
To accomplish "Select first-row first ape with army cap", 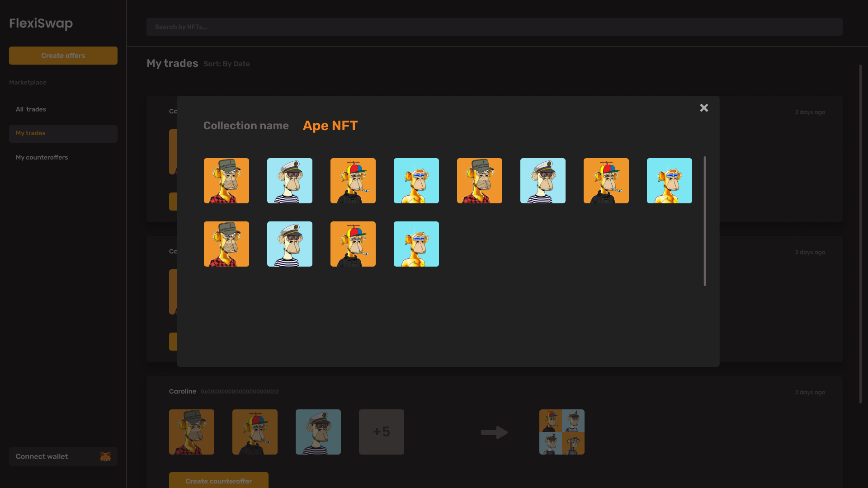I will pos(226,181).
